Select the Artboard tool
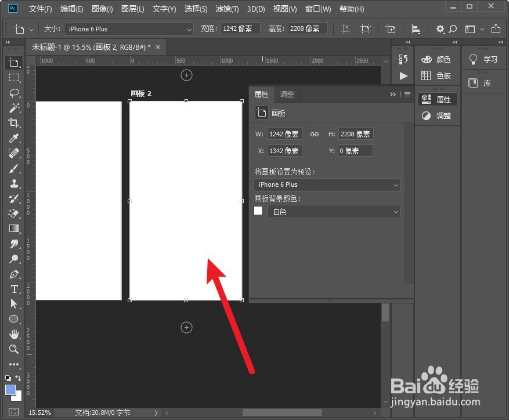Screen dimensions: 509x420 point(13,62)
